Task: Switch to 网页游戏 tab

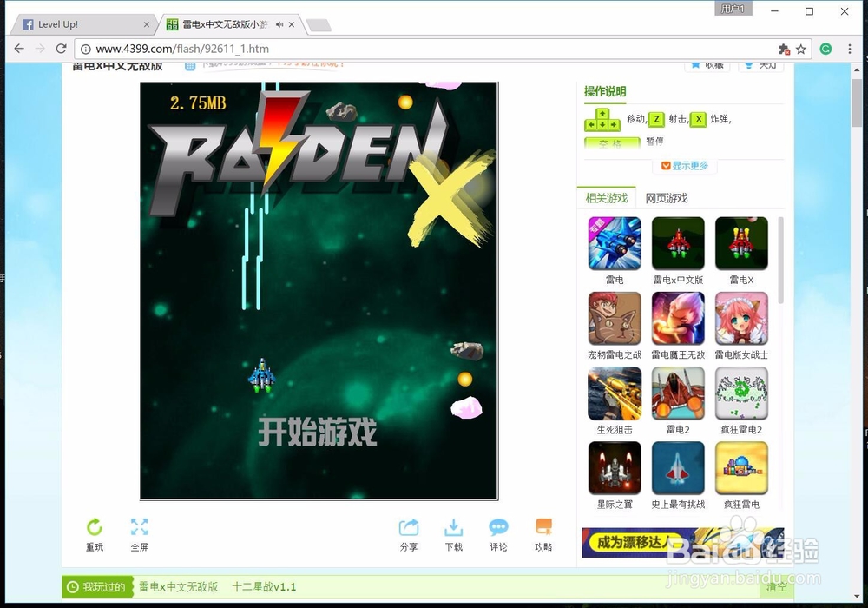Action: pyautogui.click(x=667, y=198)
